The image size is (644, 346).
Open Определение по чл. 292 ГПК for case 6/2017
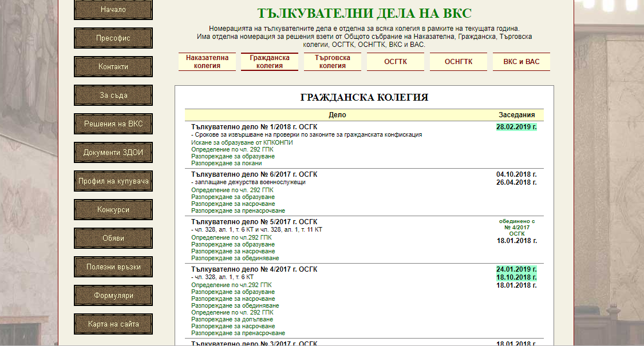232,190
